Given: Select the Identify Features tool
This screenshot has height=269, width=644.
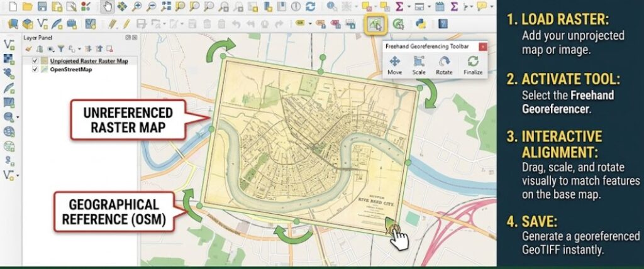Looking at the screenshot, I should pos(331,6).
